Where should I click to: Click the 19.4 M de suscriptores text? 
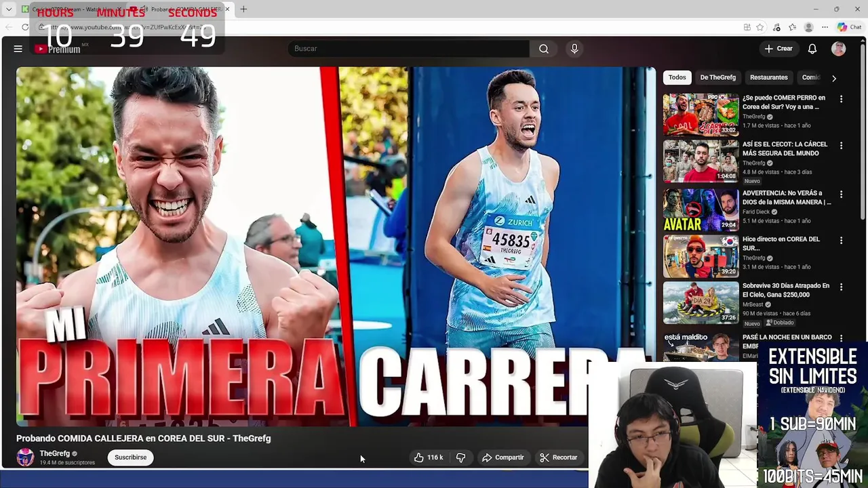[x=67, y=463]
